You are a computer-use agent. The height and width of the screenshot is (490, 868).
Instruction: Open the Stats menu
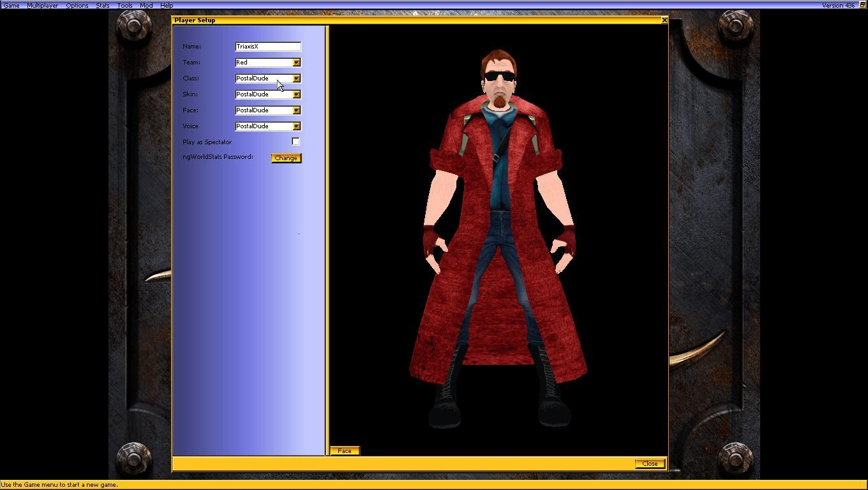pos(102,5)
